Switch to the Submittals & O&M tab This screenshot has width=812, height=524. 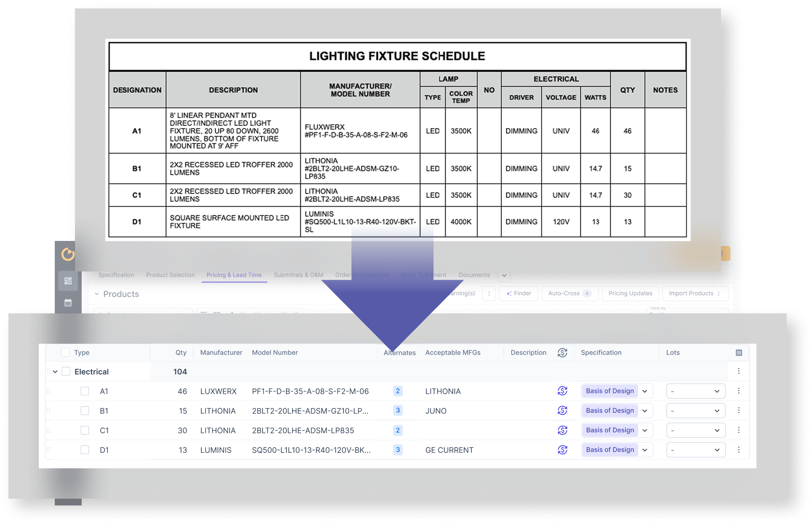tap(298, 275)
